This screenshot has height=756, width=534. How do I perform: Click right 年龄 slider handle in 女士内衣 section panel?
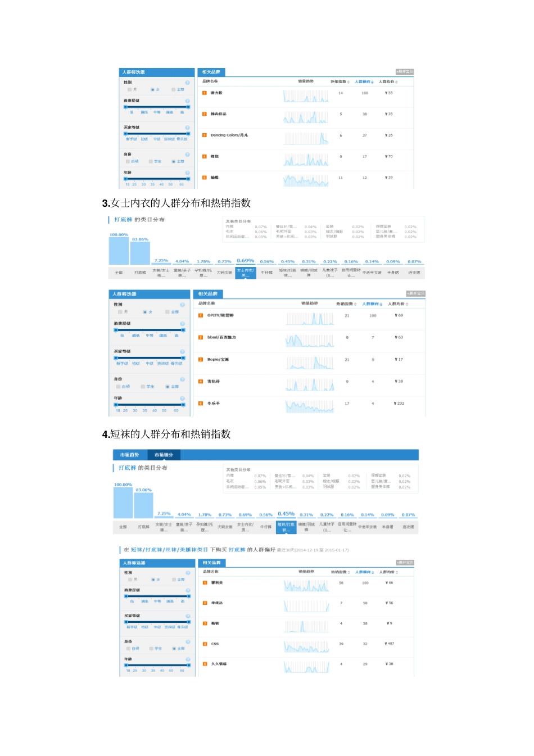[183, 404]
